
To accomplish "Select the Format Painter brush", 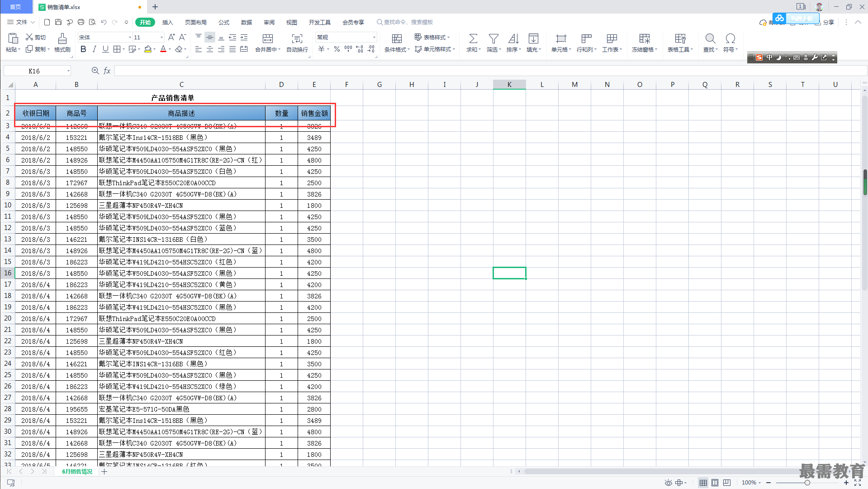I will 62,38.
